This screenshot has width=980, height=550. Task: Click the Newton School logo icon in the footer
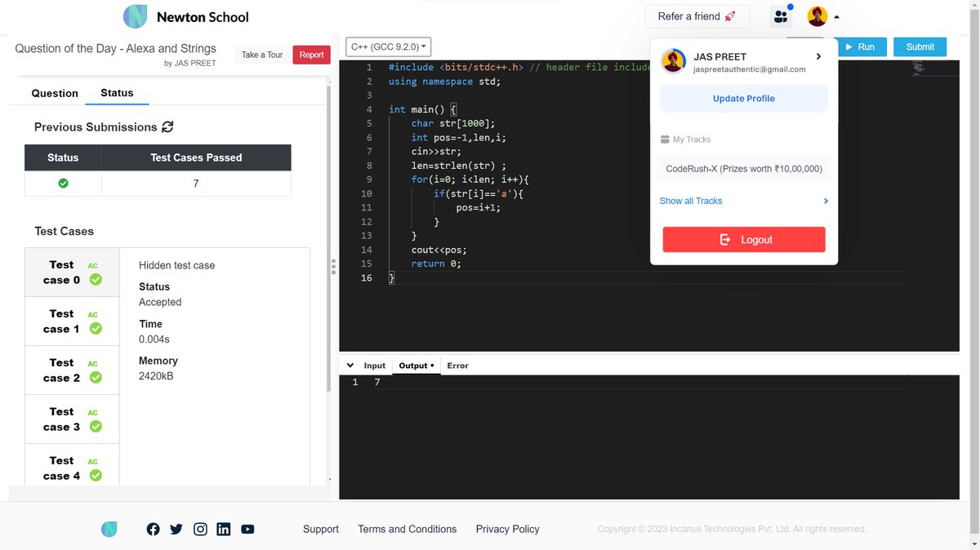coord(109,529)
